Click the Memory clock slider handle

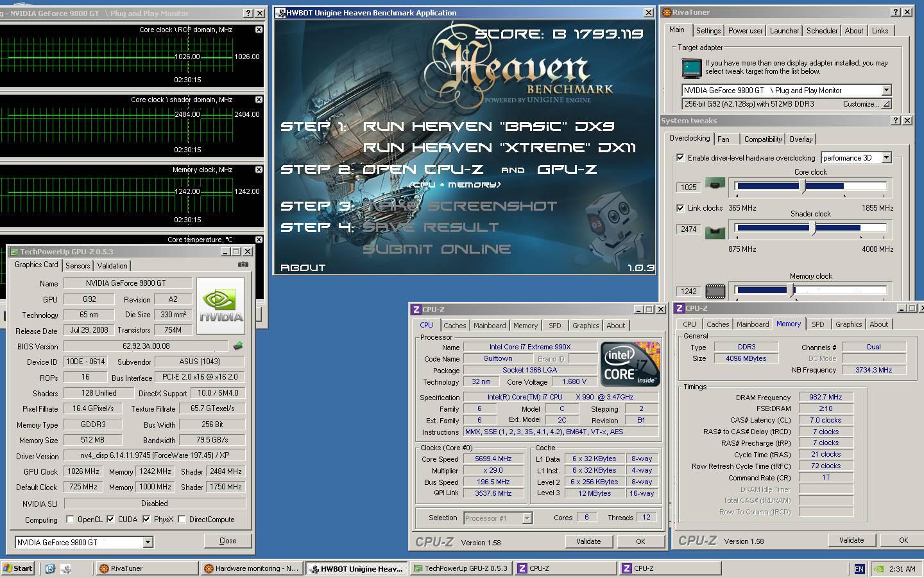point(790,290)
